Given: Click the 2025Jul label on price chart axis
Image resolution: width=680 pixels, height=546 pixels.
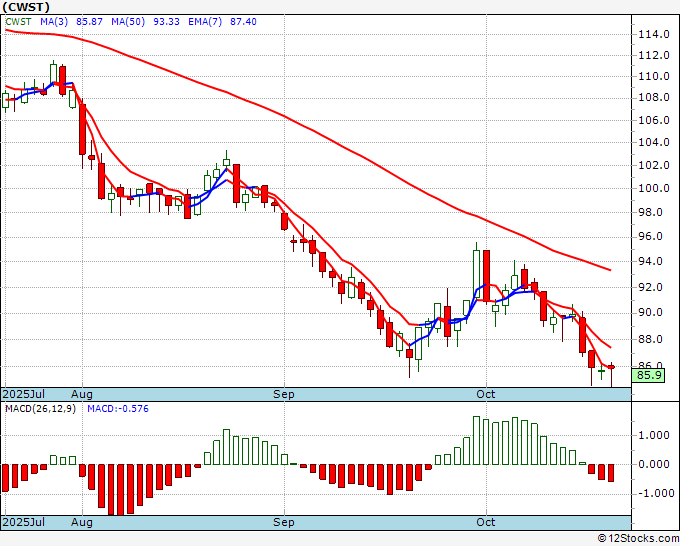Looking at the screenshot, I should [23, 395].
